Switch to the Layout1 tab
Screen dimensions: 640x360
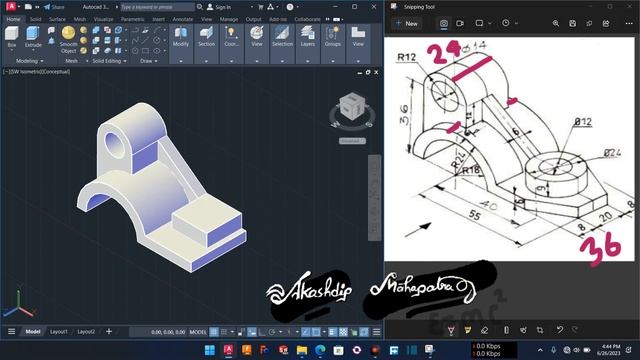pos(59,332)
